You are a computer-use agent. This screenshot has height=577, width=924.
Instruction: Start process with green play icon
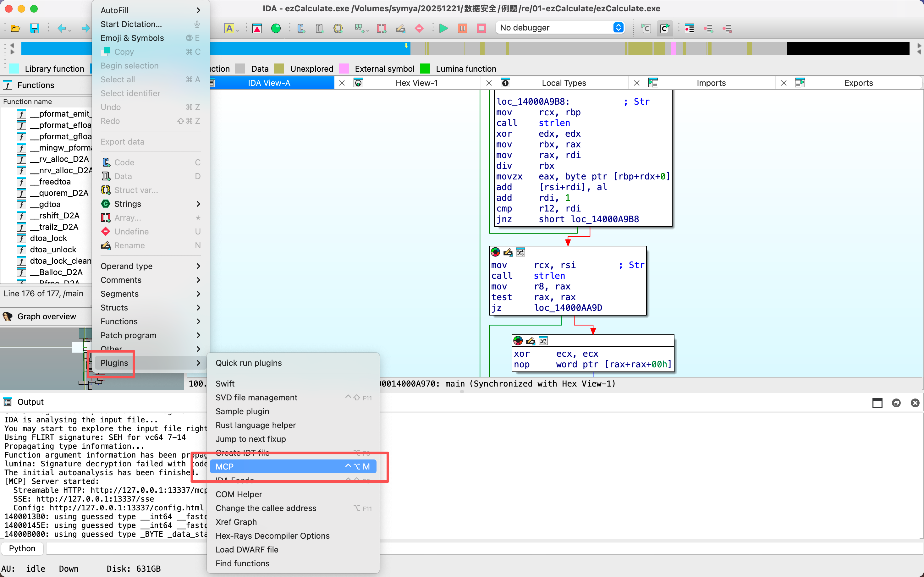tap(443, 28)
